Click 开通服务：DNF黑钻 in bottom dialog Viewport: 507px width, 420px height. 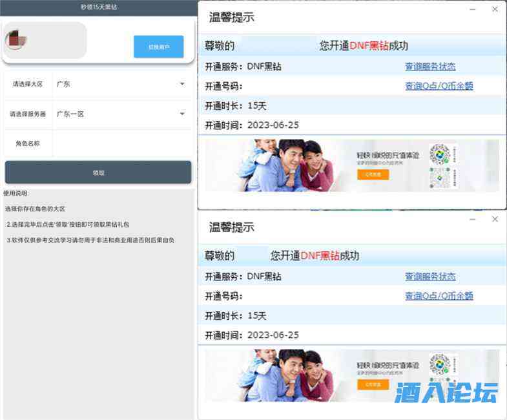[x=243, y=277]
